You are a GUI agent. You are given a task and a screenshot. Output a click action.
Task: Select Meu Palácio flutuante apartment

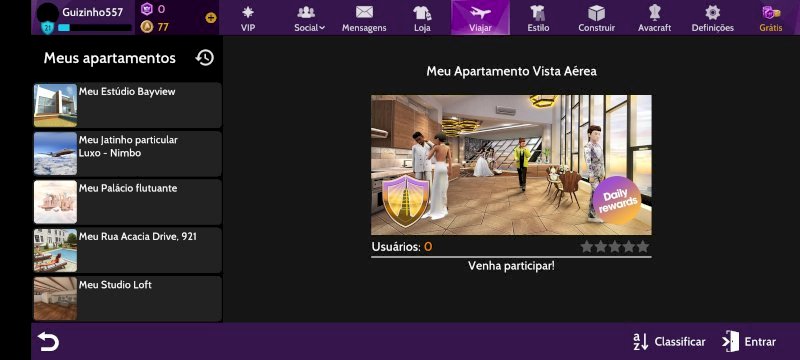[128, 202]
